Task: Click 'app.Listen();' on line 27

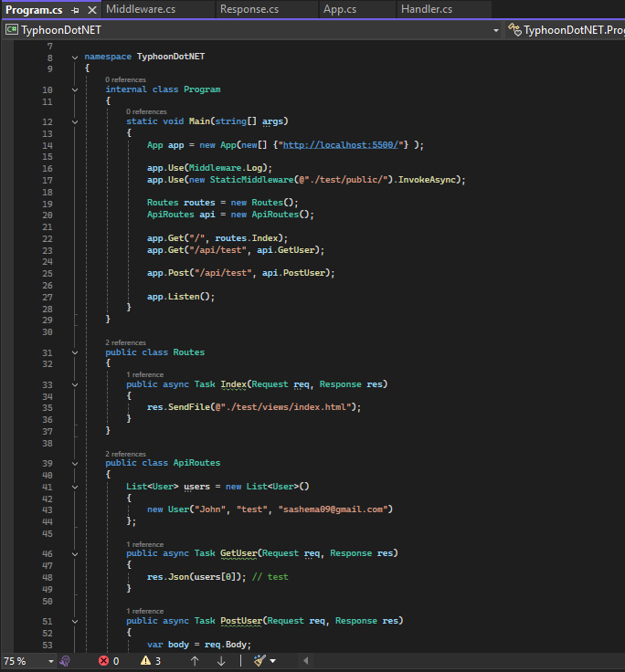Action: [181, 297]
